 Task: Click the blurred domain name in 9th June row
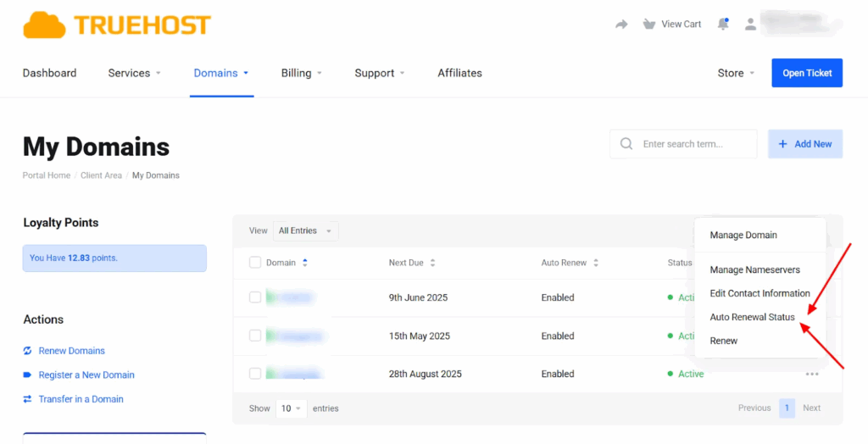point(290,297)
